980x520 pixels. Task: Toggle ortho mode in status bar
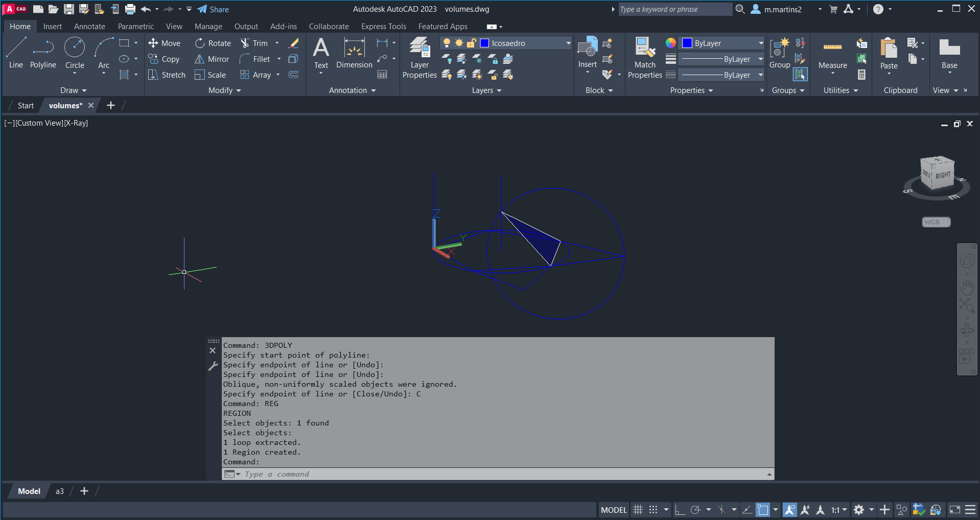pyautogui.click(x=680, y=510)
